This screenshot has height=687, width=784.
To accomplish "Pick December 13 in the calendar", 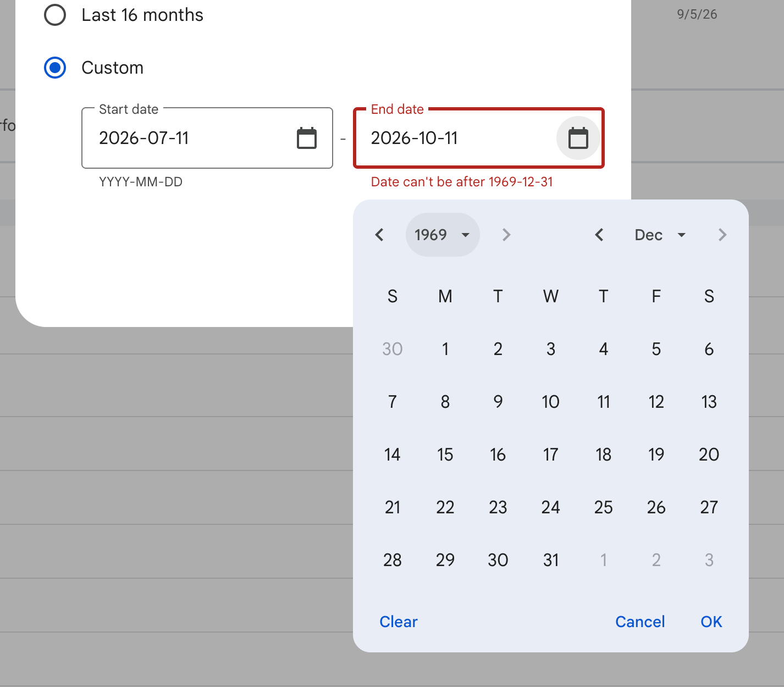I will click(709, 402).
